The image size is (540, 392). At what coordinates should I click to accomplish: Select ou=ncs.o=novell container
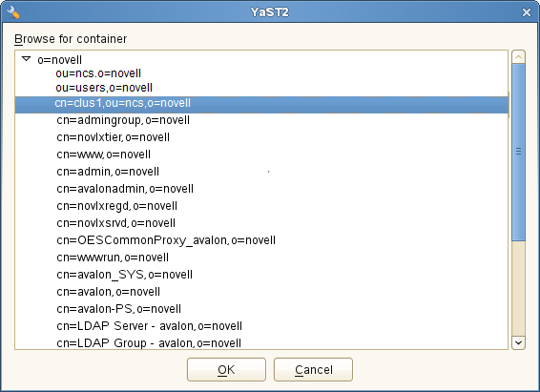click(x=98, y=73)
